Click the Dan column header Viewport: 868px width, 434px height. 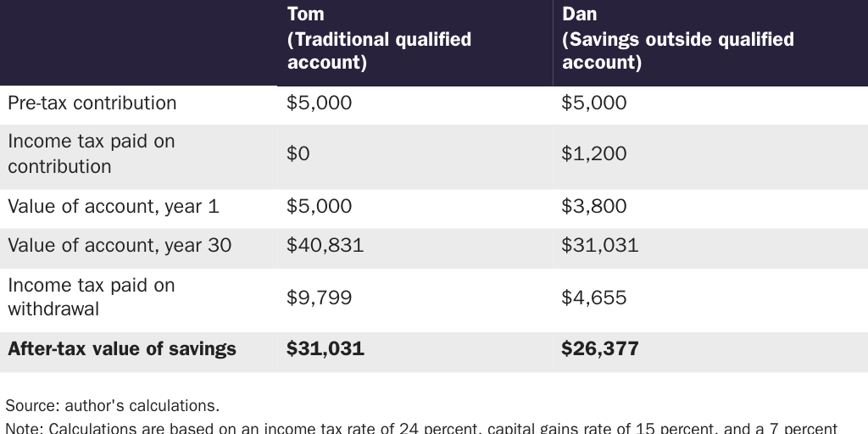pyautogui.click(x=677, y=39)
